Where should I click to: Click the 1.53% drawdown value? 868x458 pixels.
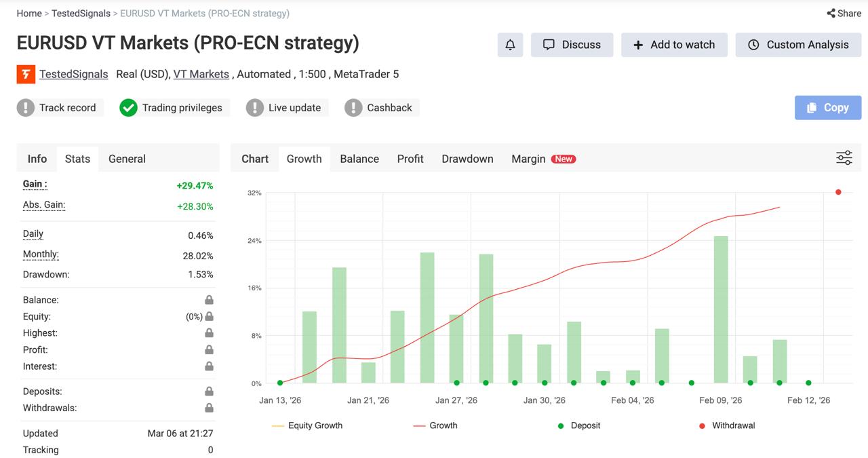201,274
